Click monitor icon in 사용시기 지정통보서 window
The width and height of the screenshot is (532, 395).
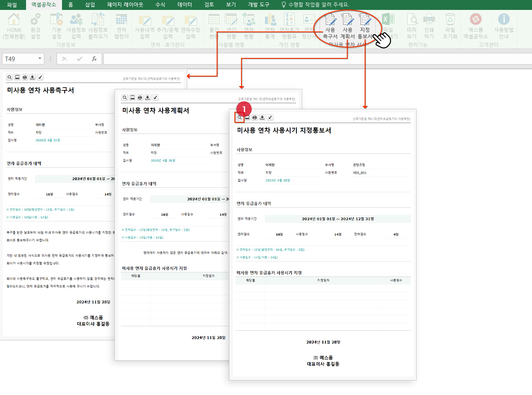(247, 117)
